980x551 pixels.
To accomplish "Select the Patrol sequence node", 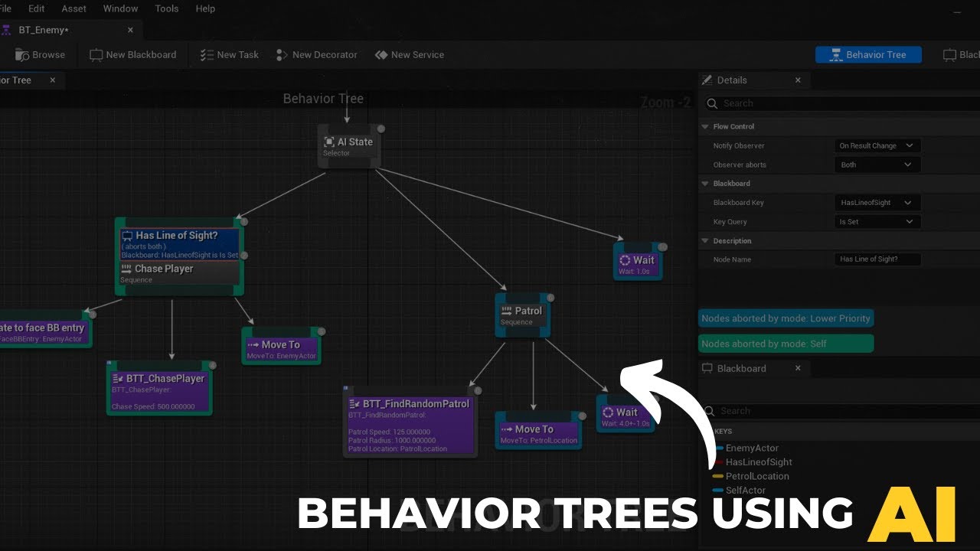I will click(522, 315).
